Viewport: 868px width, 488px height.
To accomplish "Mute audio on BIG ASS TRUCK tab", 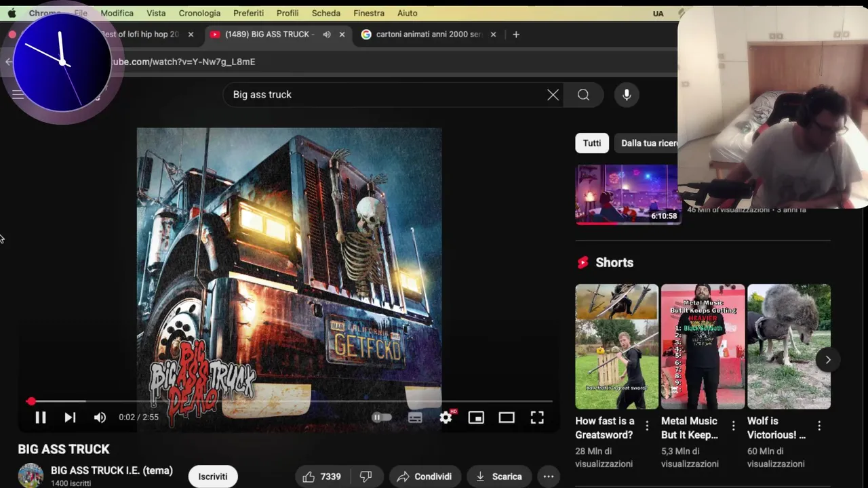I will click(x=327, y=34).
